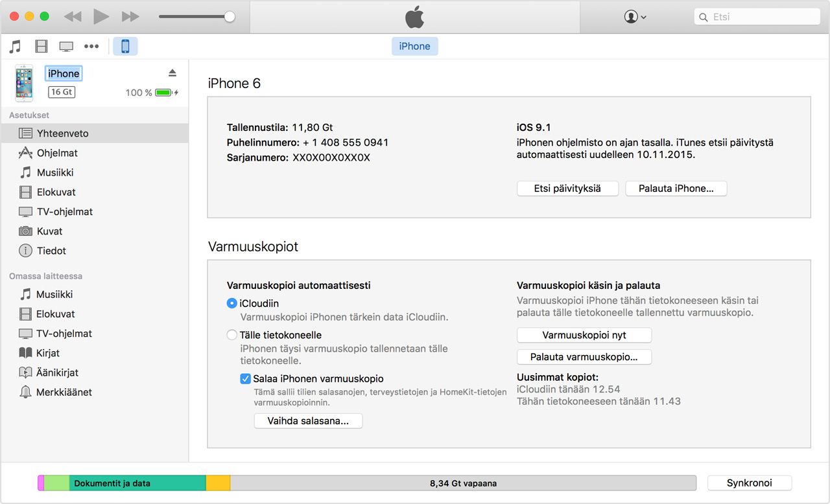Image resolution: width=830 pixels, height=504 pixels.
Task: Click Palauta varmuuskopio... button
Action: click(x=584, y=357)
